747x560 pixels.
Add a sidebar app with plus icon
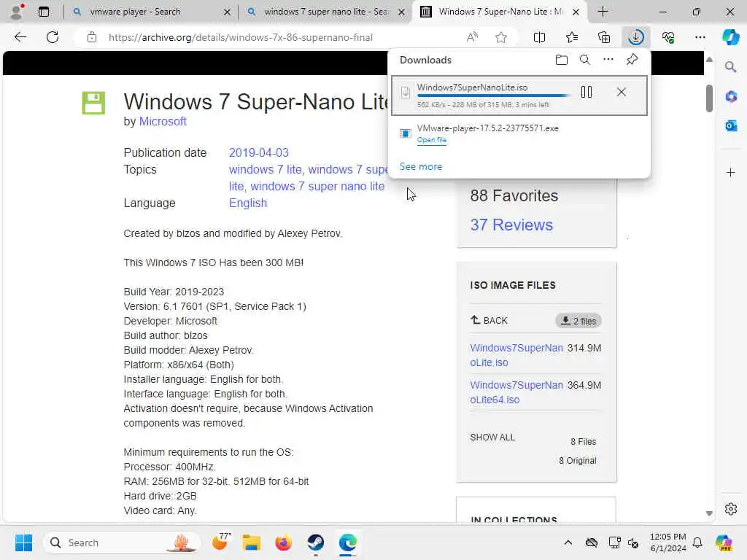pyautogui.click(x=731, y=172)
